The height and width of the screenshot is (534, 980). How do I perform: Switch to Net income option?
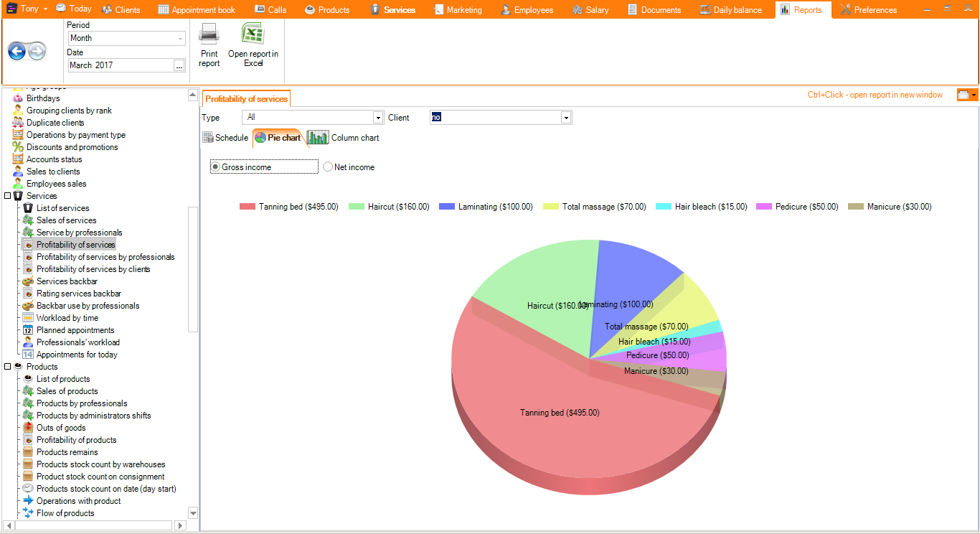coord(328,166)
